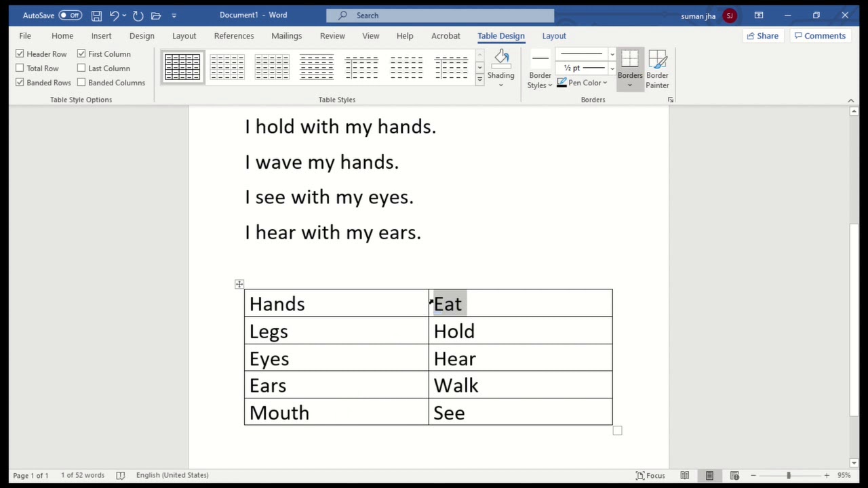Open the Shading dropdown arrow
This screenshot has width=868, height=488.
(501, 85)
